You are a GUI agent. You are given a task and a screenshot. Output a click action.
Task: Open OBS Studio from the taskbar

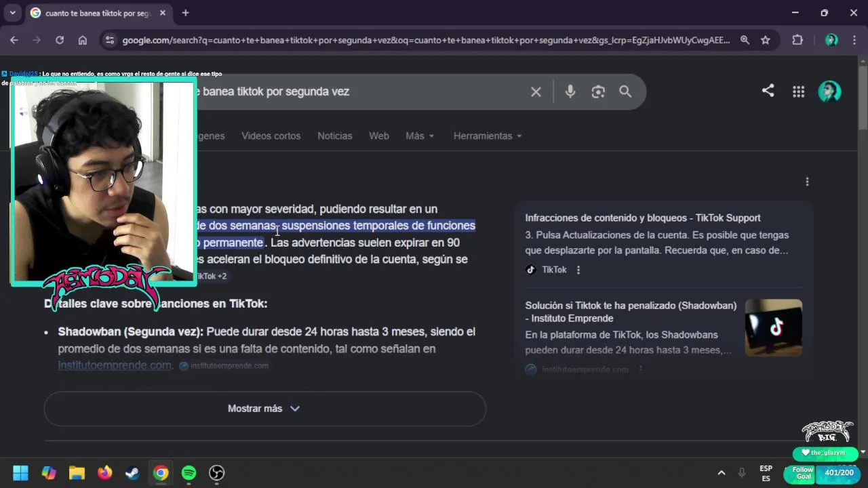[216, 472]
